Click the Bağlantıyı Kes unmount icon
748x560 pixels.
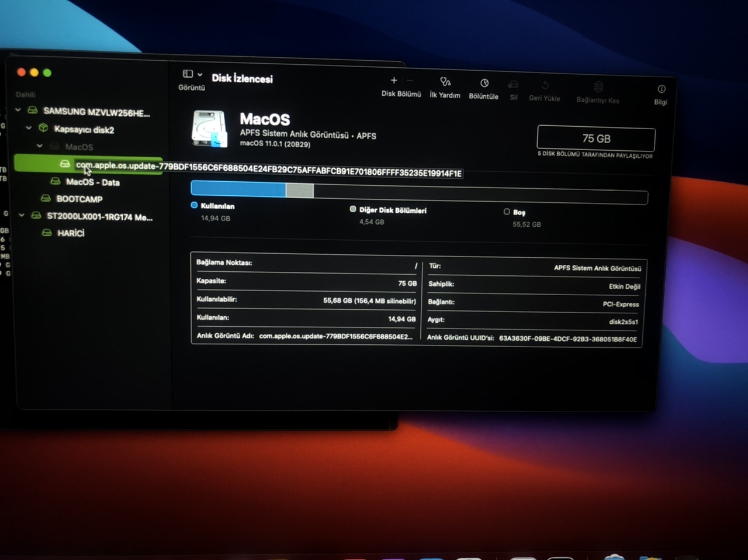[x=598, y=87]
